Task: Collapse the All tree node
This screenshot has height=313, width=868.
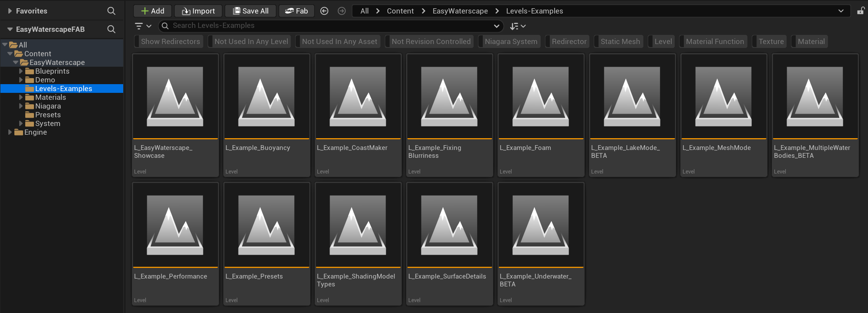Action: coord(5,44)
